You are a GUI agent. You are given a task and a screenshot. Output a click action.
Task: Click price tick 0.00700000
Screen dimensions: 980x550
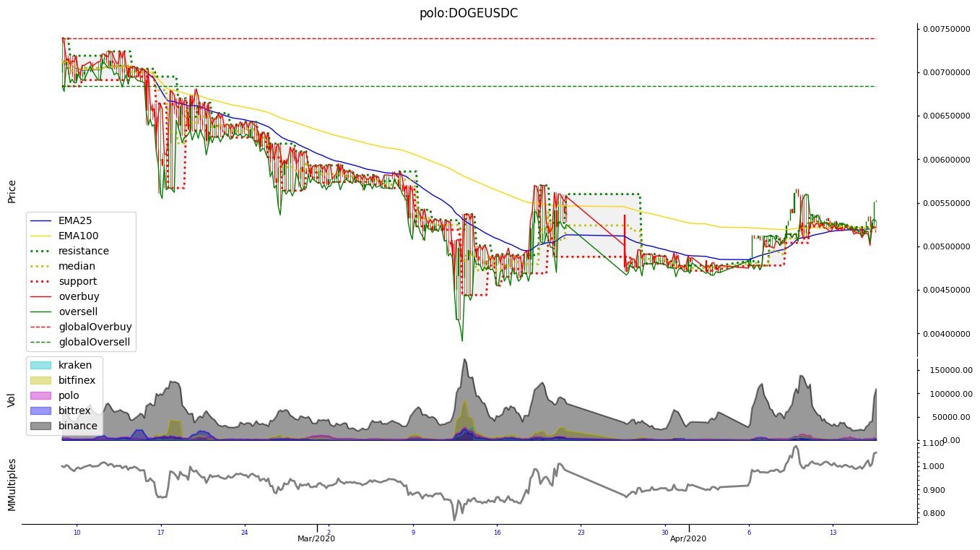(x=948, y=73)
